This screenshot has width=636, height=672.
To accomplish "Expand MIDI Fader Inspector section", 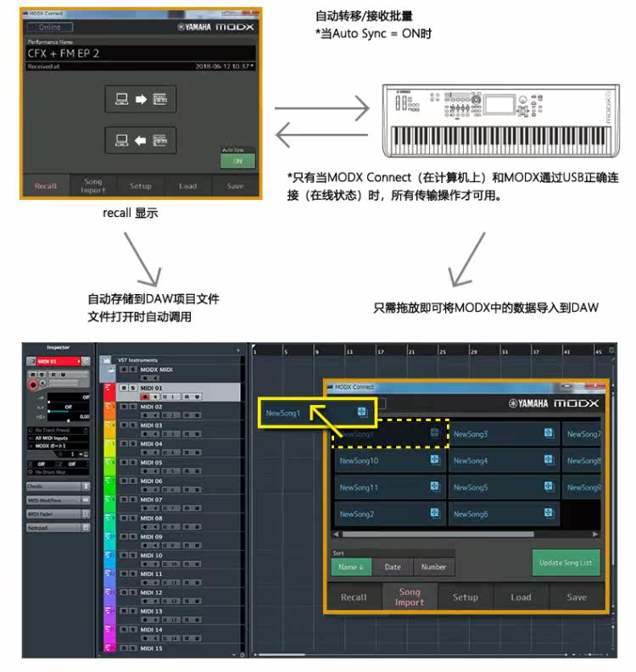I will click(x=58, y=514).
